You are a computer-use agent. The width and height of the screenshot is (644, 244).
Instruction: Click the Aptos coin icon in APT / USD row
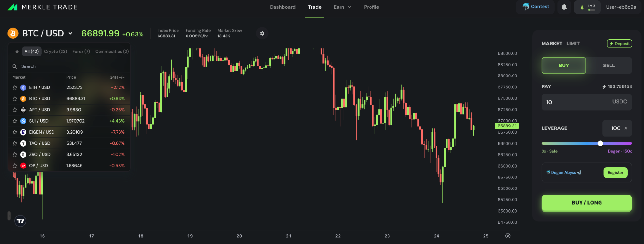23,110
